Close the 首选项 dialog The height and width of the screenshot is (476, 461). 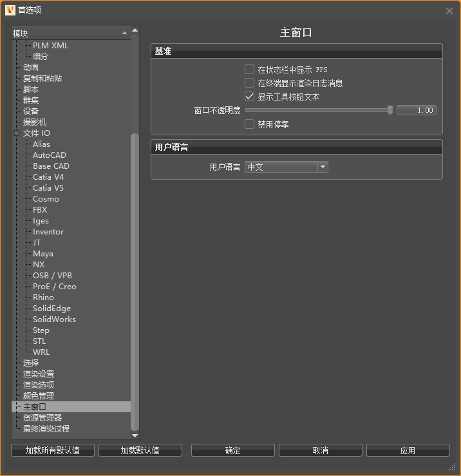449,11
